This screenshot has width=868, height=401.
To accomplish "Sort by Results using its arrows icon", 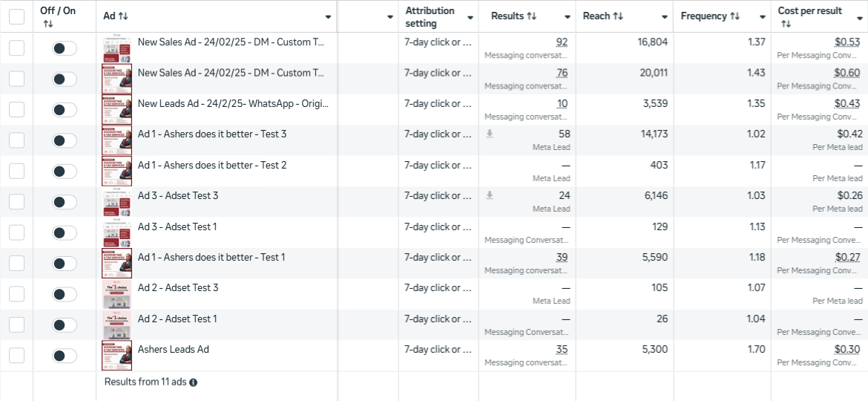I will pos(531,16).
